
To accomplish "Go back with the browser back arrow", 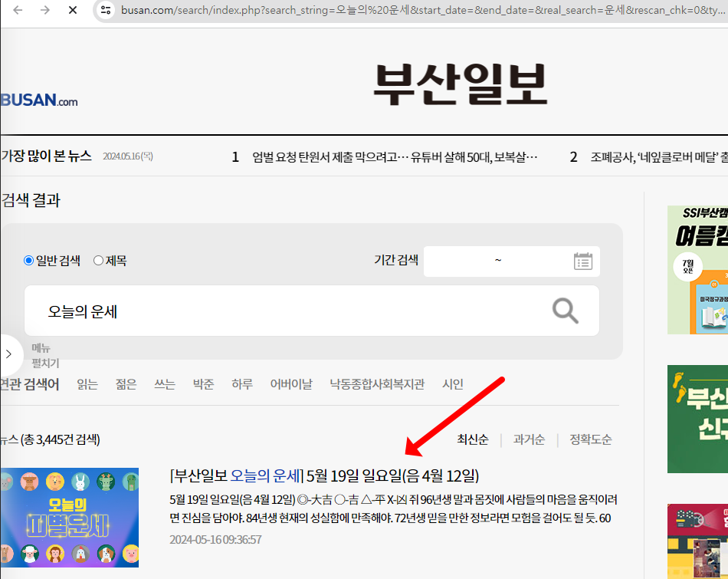I will coord(18,10).
